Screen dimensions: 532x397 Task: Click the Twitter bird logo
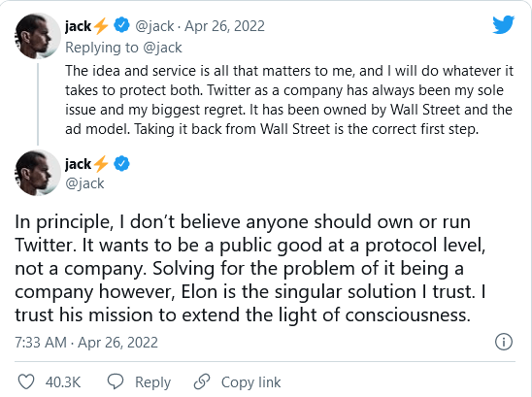coord(504,24)
